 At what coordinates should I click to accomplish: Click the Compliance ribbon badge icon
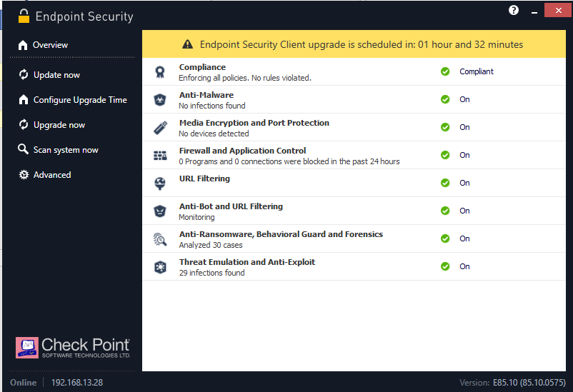click(x=160, y=72)
